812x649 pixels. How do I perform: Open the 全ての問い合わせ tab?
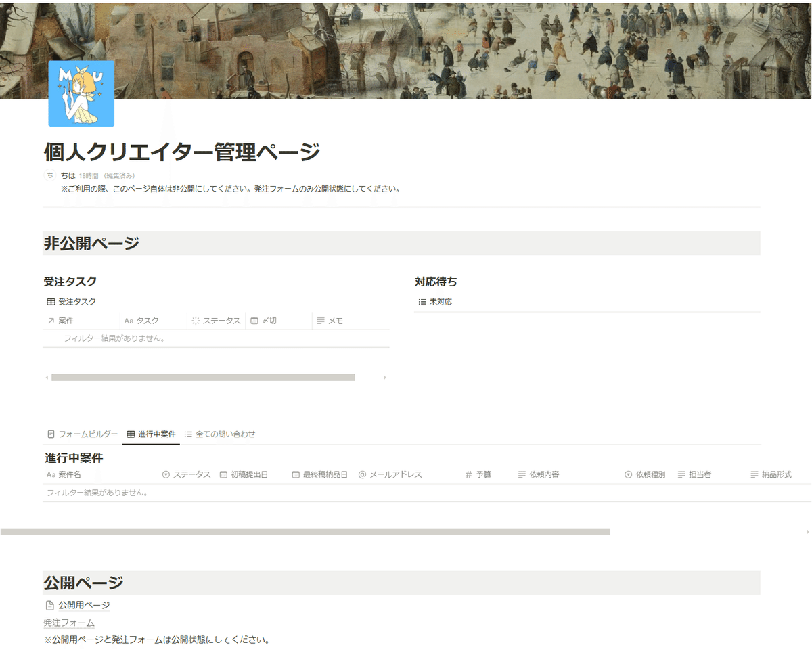click(x=219, y=434)
